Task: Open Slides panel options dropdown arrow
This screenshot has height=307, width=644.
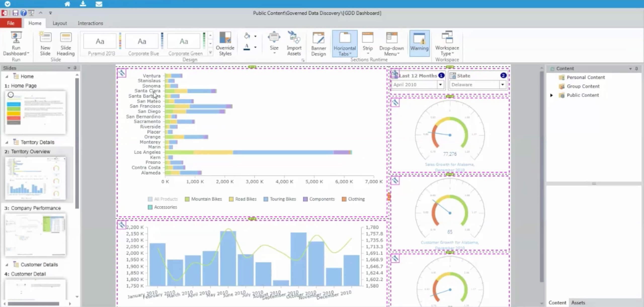Action: (x=69, y=68)
